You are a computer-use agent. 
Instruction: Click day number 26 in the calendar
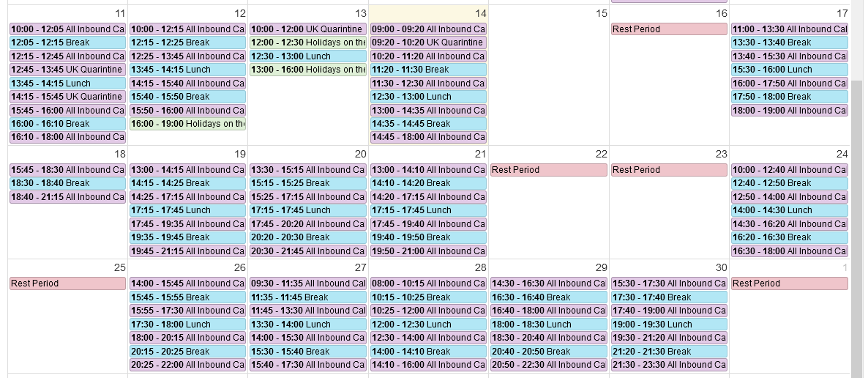pyautogui.click(x=240, y=267)
